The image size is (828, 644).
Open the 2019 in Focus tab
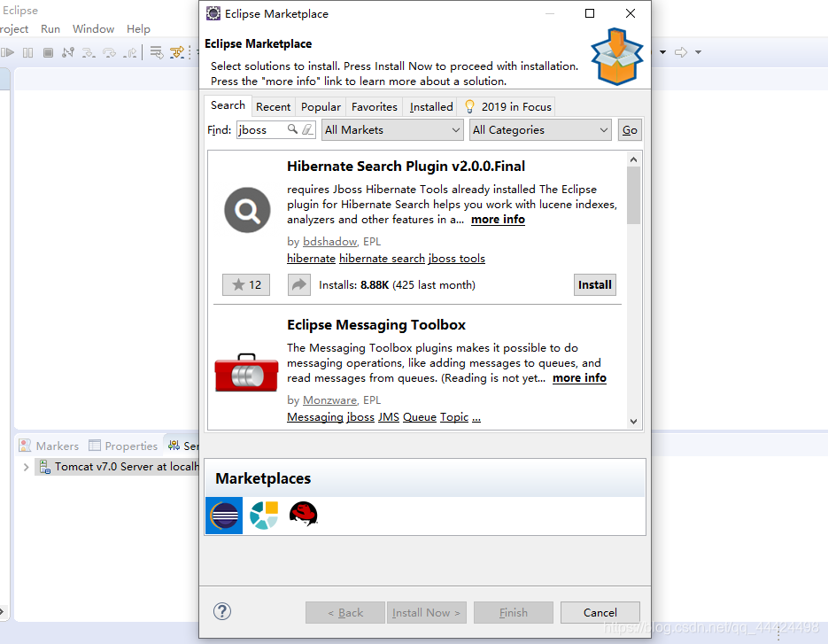tap(507, 106)
